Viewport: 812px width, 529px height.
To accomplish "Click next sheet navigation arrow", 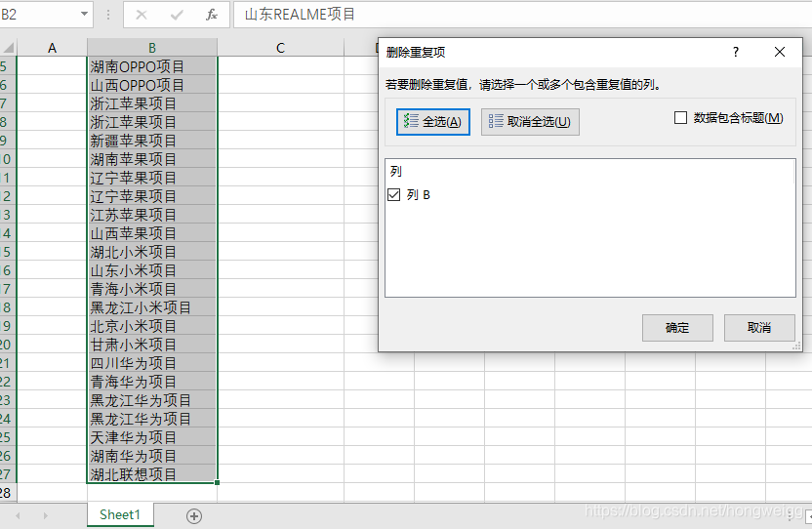I will point(46,516).
